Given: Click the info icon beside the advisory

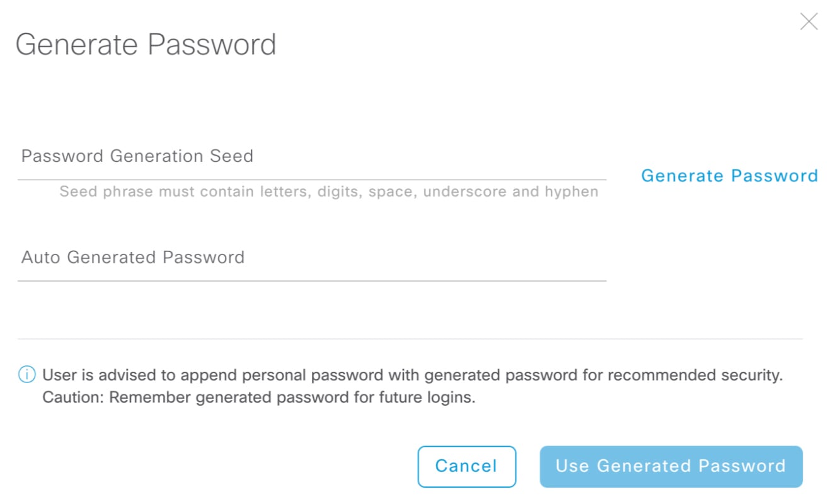Looking at the screenshot, I should pos(26,375).
